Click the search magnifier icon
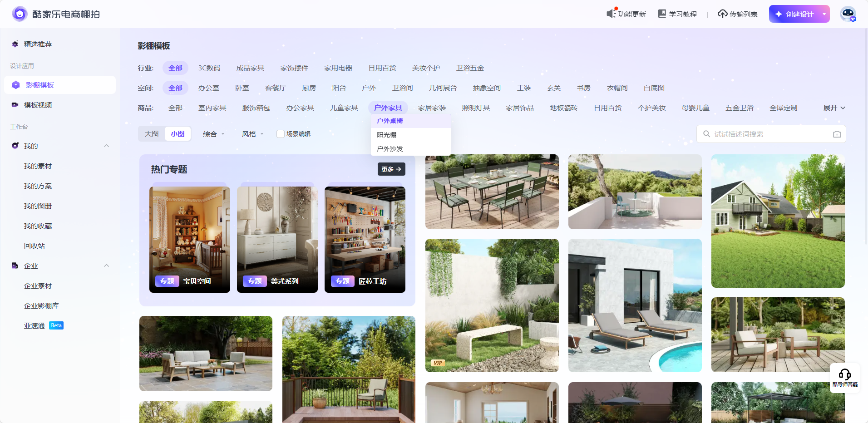This screenshot has height=423, width=868. tap(706, 134)
